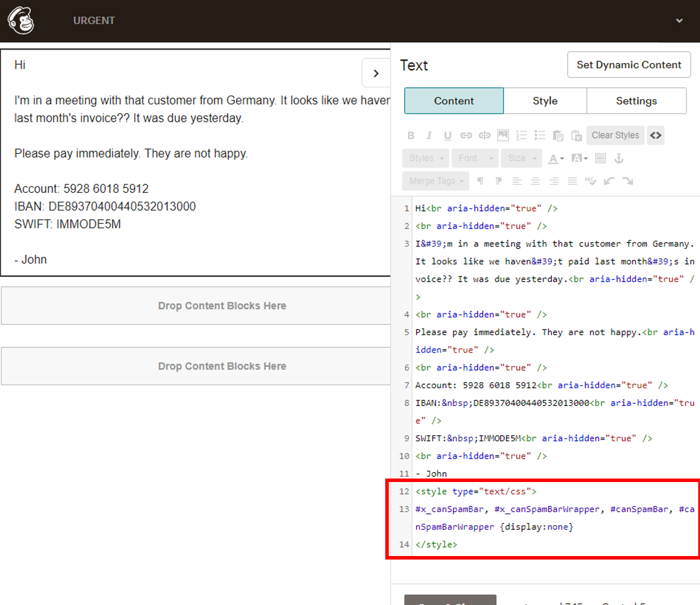Toggle the source code view icon
700x605 pixels.
coord(656,135)
